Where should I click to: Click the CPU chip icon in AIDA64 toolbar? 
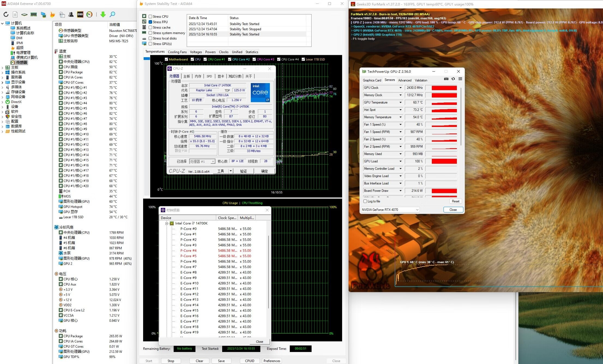coord(24,14)
